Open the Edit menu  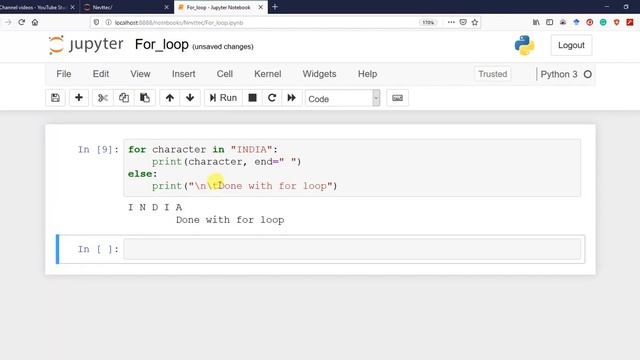[101, 74]
